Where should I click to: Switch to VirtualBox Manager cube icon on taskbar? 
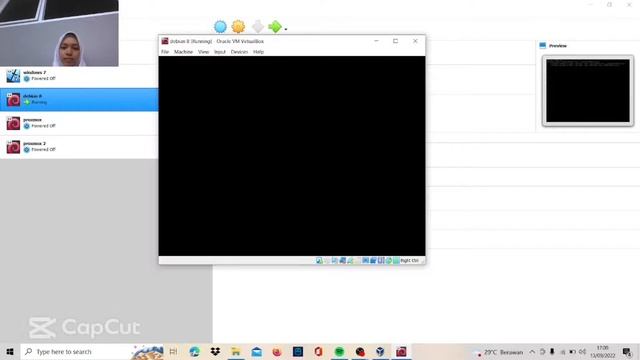[380, 351]
